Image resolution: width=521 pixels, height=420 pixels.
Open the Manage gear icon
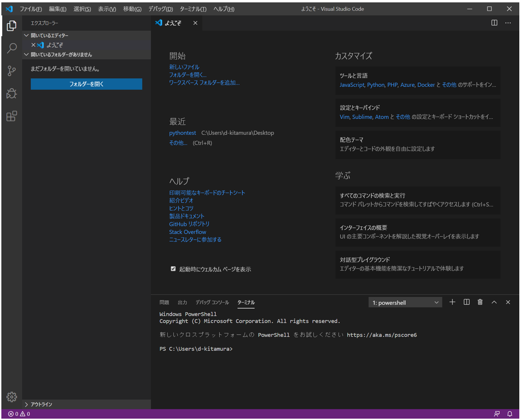tap(12, 397)
